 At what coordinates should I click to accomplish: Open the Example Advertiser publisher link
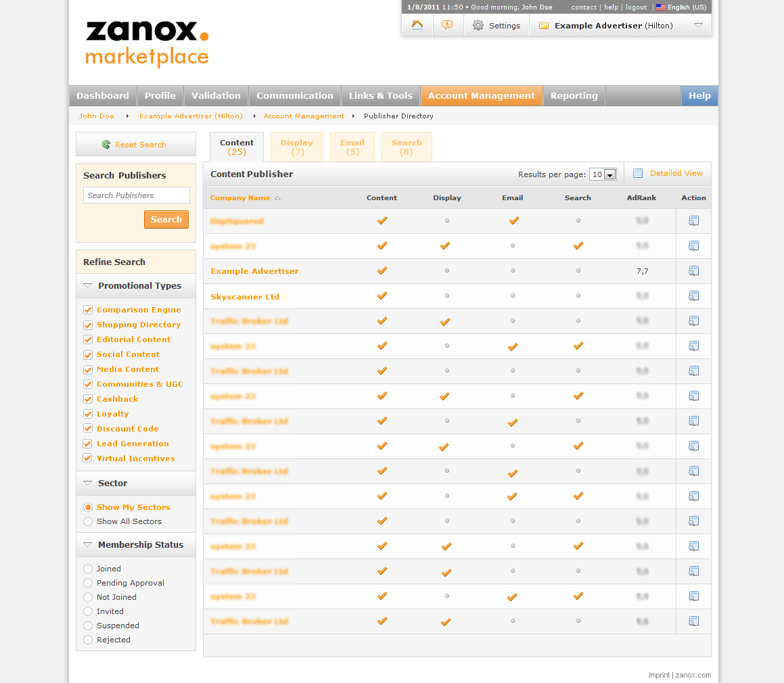(254, 271)
